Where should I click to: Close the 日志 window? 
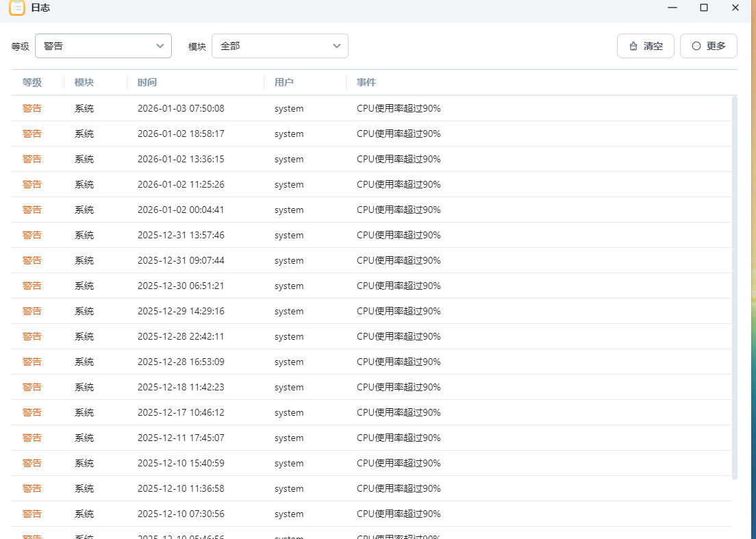click(x=735, y=8)
